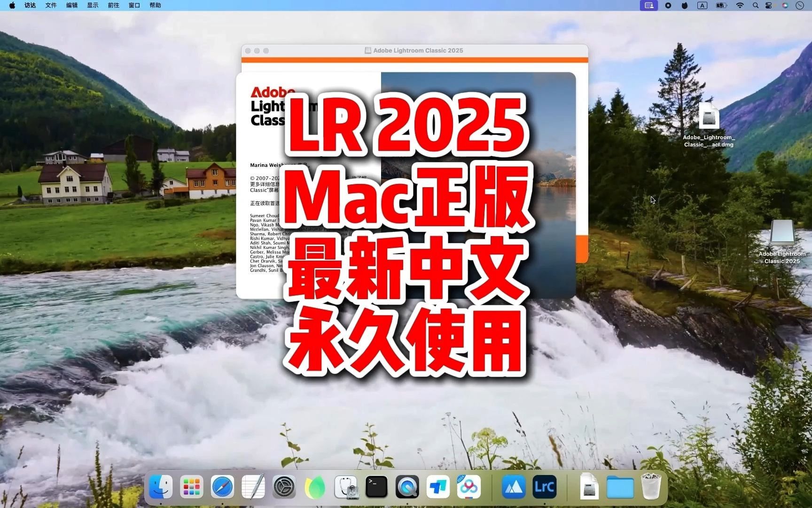Check battery status in menu bar
Viewport: 812px width, 508px height.
pos(721,5)
